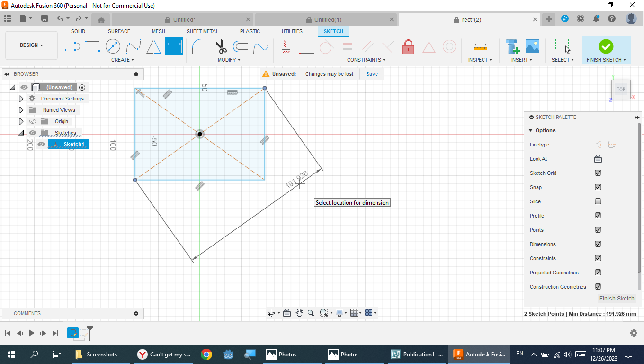The image size is (644, 364).
Task: Select Sketch1 in the browser tree
Action: (x=74, y=144)
